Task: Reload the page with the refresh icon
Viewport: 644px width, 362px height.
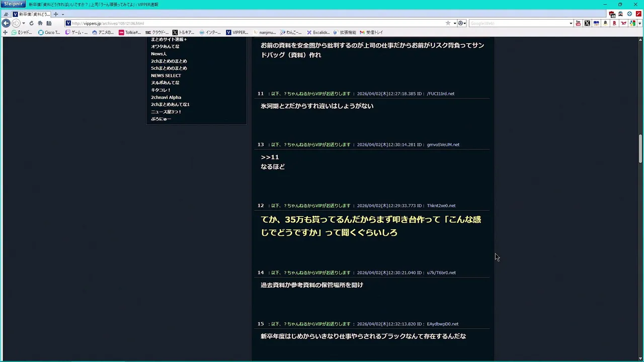Action: tap(31, 23)
